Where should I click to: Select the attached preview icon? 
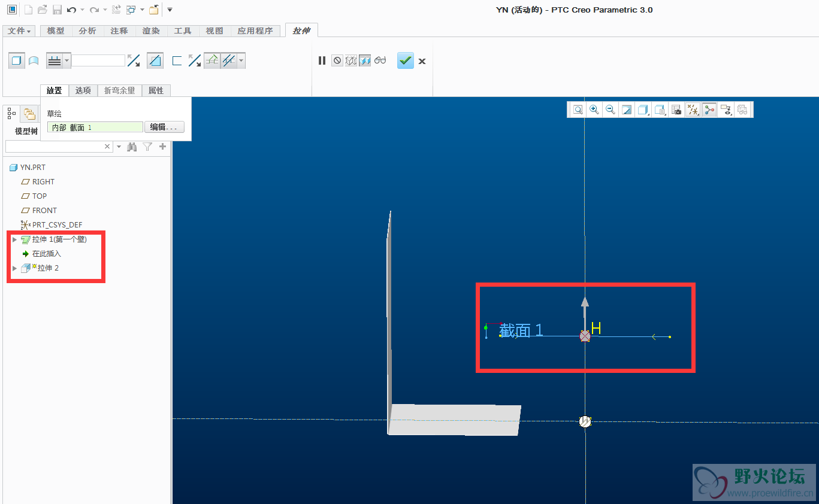pos(365,60)
